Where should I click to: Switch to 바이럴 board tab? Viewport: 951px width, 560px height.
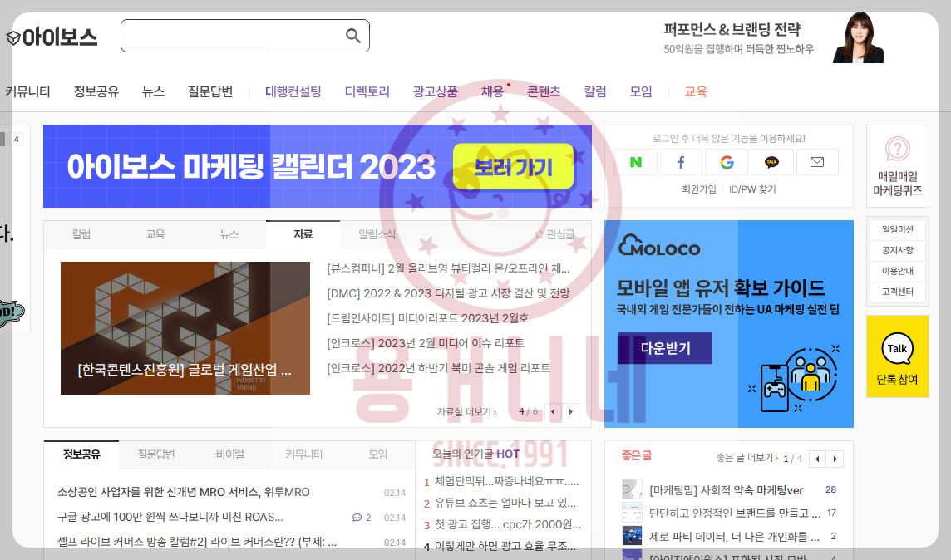point(230,454)
